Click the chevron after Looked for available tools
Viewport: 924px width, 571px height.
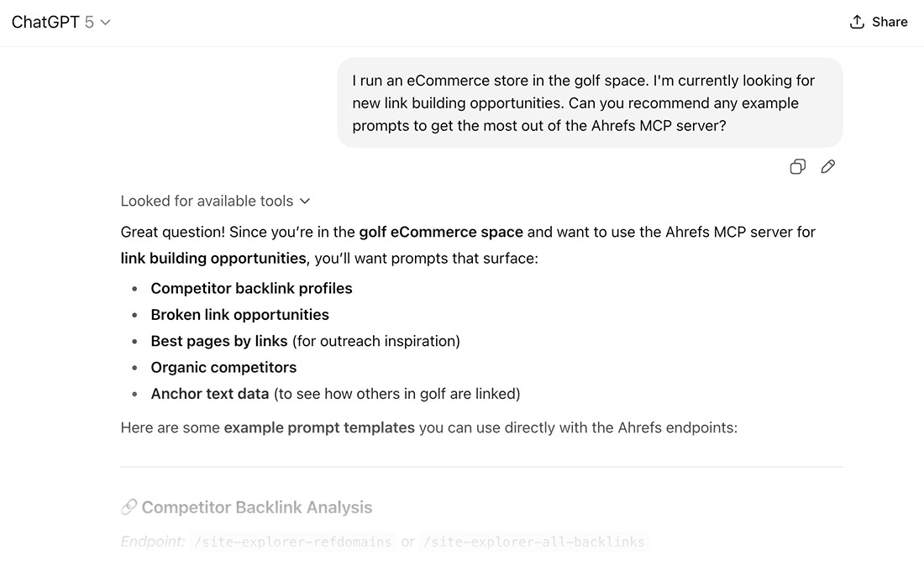click(x=306, y=201)
